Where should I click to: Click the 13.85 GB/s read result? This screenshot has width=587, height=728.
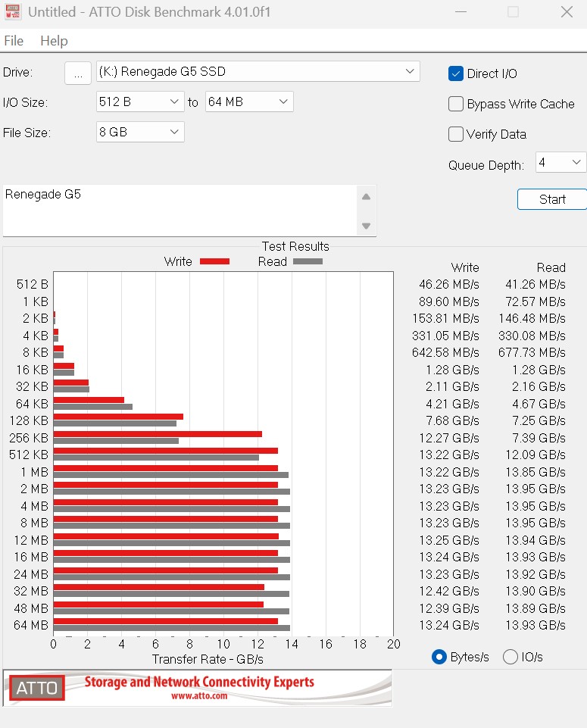point(535,472)
